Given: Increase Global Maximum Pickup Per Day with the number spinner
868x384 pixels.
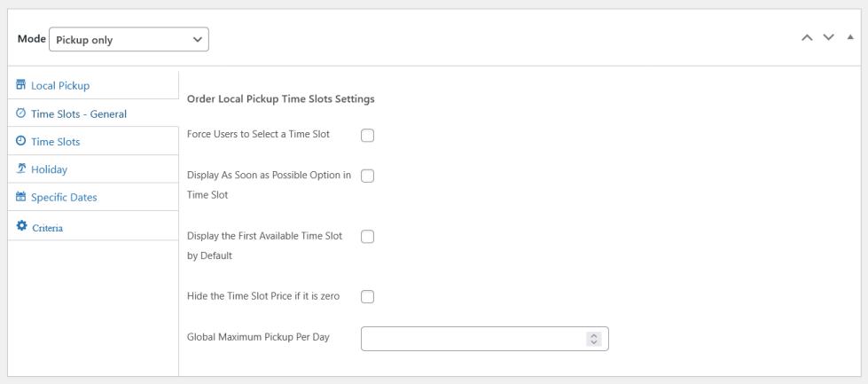Looking at the screenshot, I should [x=593, y=335].
